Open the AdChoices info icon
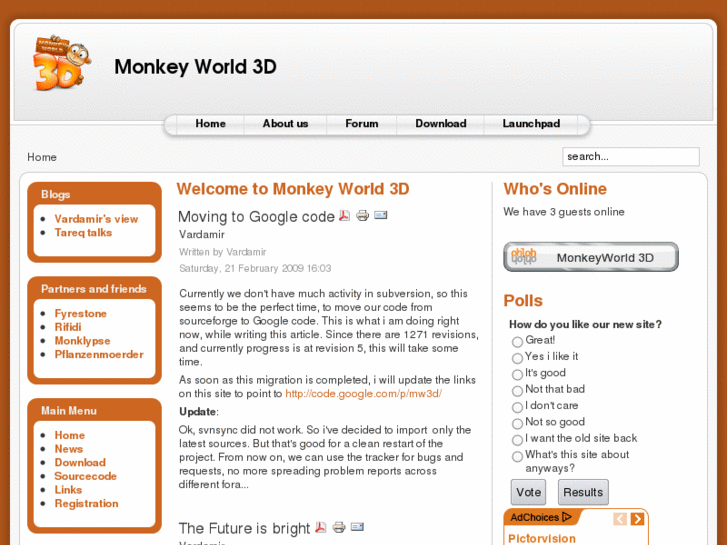727x545 pixels. tap(567, 517)
